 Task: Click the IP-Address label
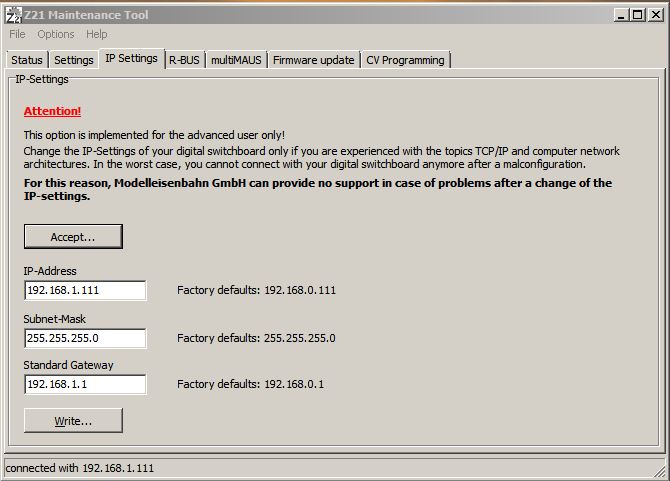click(50, 271)
